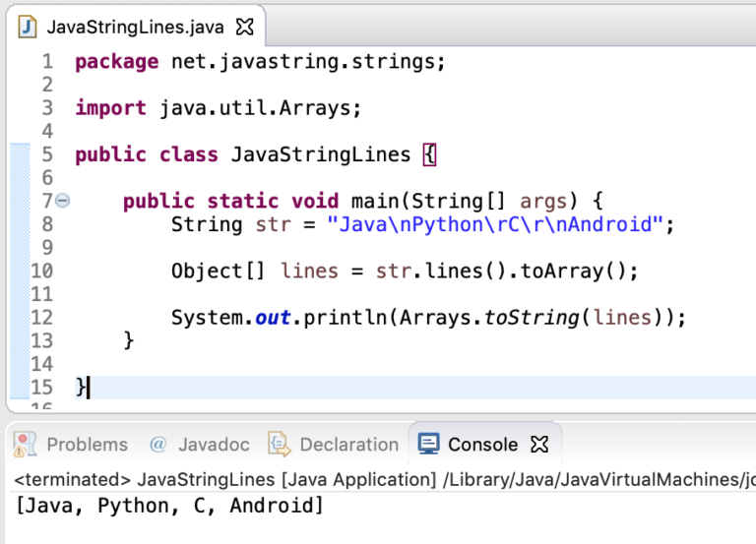Click the closing brace on line 15
The width and height of the screenshot is (756, 544).
coord(81,387)
